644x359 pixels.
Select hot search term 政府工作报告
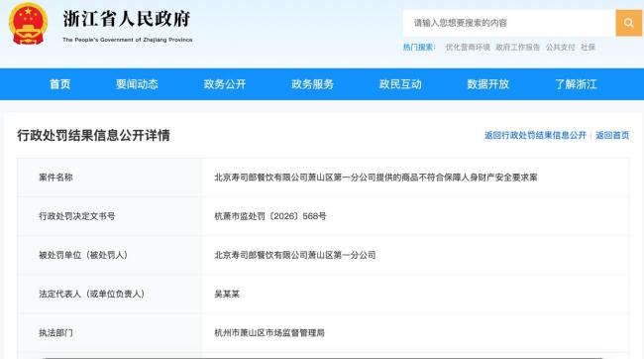(x=518, y=48)
